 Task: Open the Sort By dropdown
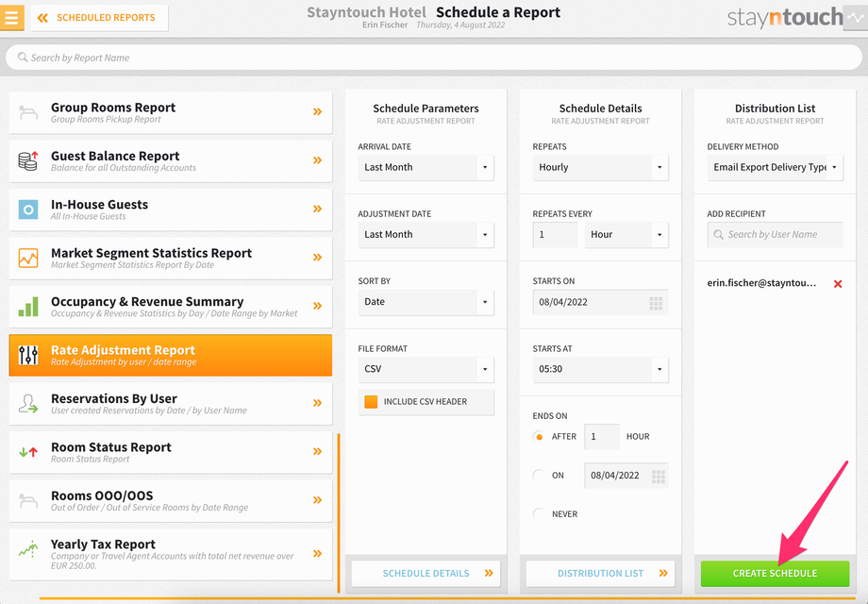(426, 302)
